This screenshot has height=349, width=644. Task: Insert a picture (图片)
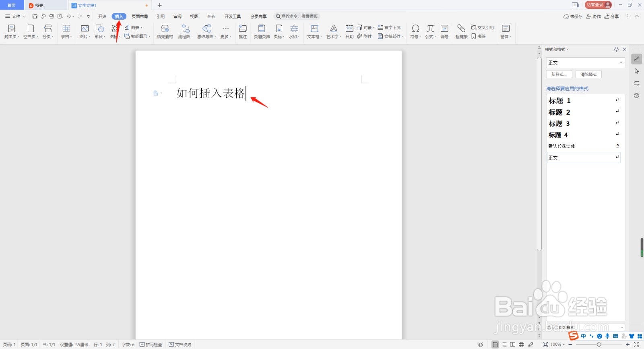pos(85,31)
